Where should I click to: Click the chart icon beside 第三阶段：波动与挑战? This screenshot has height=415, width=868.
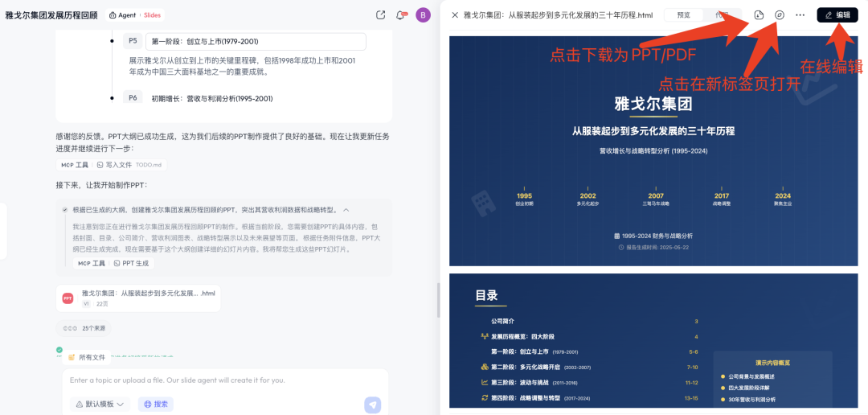coord(485,382)
